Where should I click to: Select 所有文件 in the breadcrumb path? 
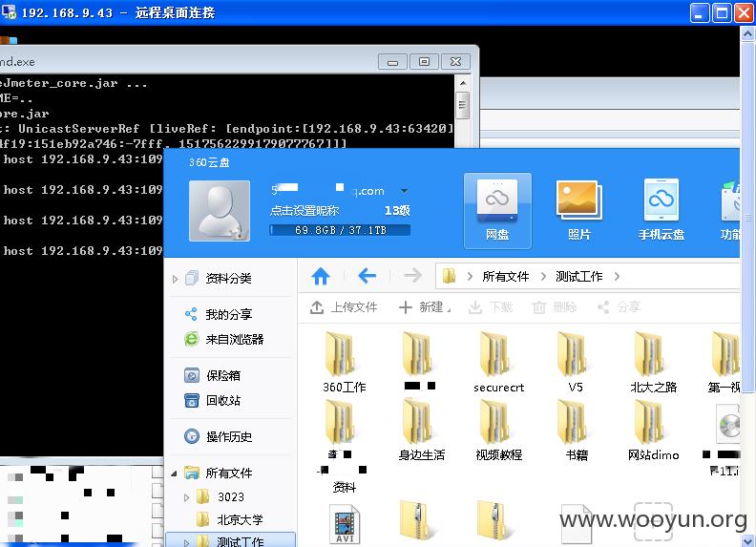point(505,277)
